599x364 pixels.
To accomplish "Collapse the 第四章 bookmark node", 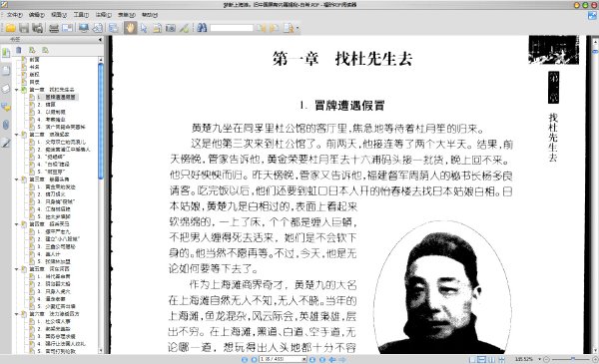I will (17, 224).
